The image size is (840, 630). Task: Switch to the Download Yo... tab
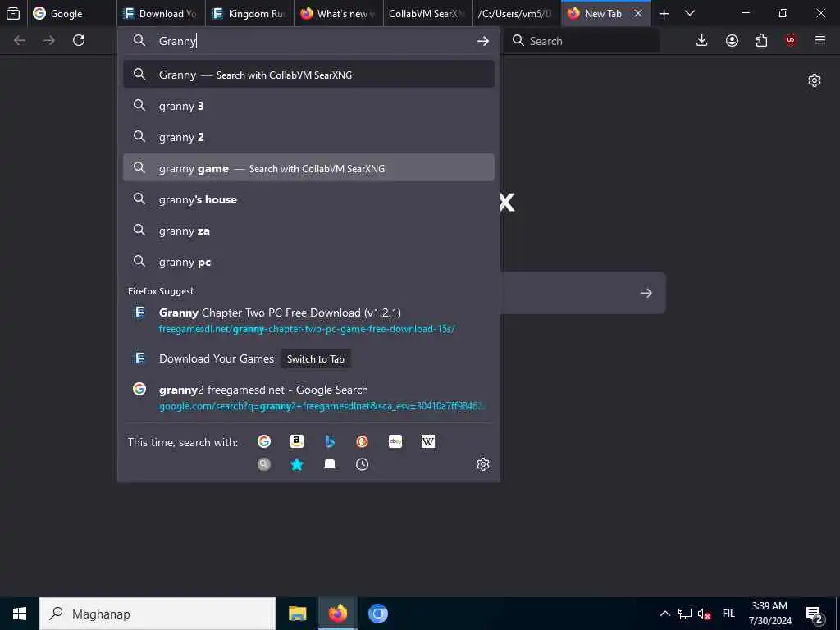162,13
